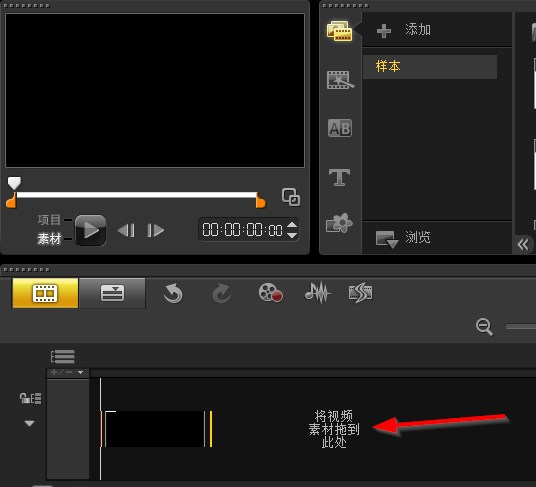Click the preview scrubber handle

[x=14, y=183]
